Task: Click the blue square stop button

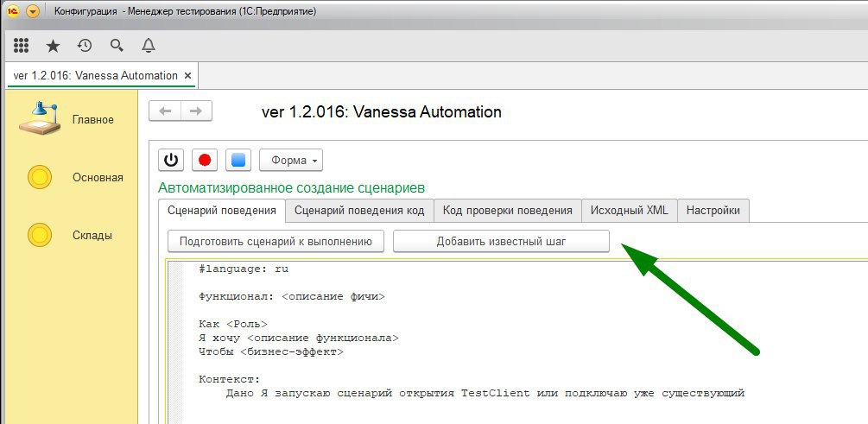Action: pos(238,161)
